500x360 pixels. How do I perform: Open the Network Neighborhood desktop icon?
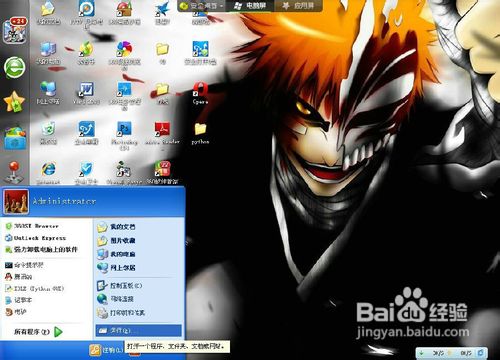pos(48,93)
